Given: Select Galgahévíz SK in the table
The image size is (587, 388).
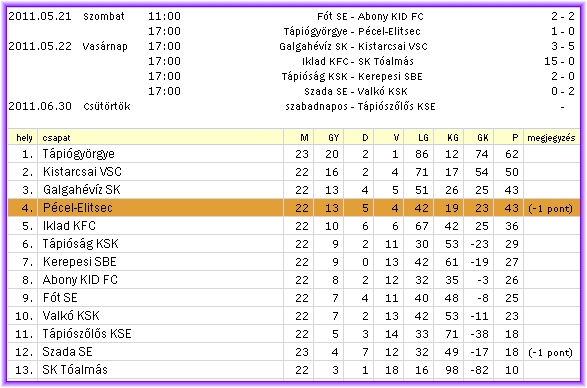Looking at the screenshot, I should (82, 190).
